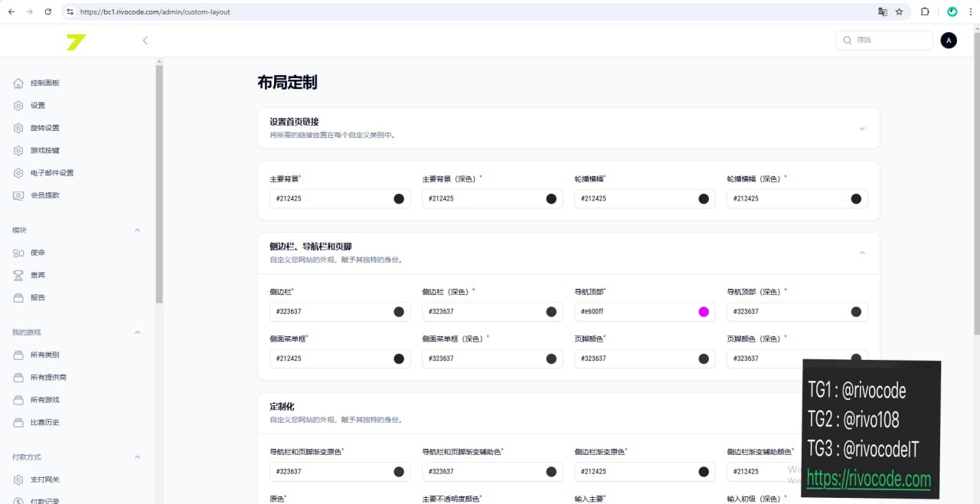Click the magenta 导航顶部 color swatch
This screenshot has height=504, width=980.
tap(704, 312)
